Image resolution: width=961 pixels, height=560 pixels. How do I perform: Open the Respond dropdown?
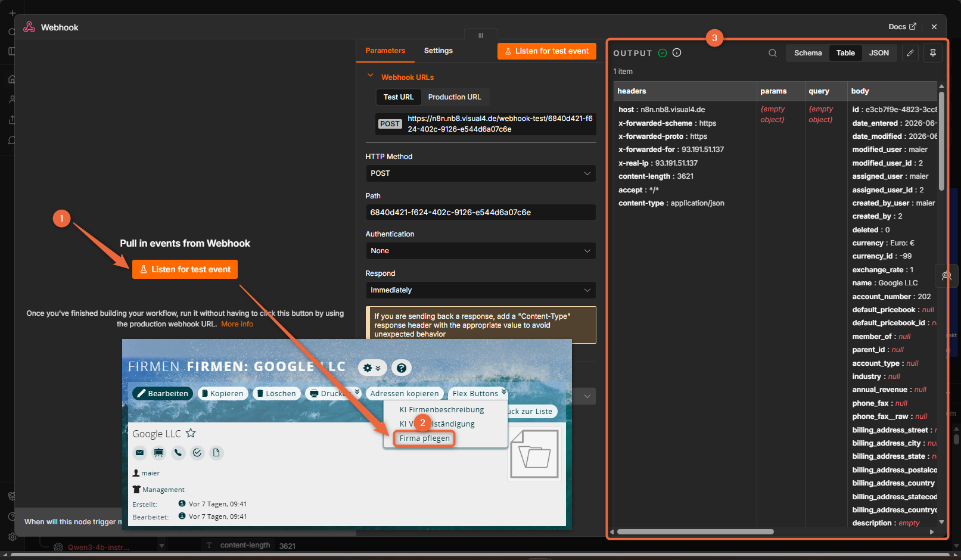pyautogui.click(x=481, y=290)
